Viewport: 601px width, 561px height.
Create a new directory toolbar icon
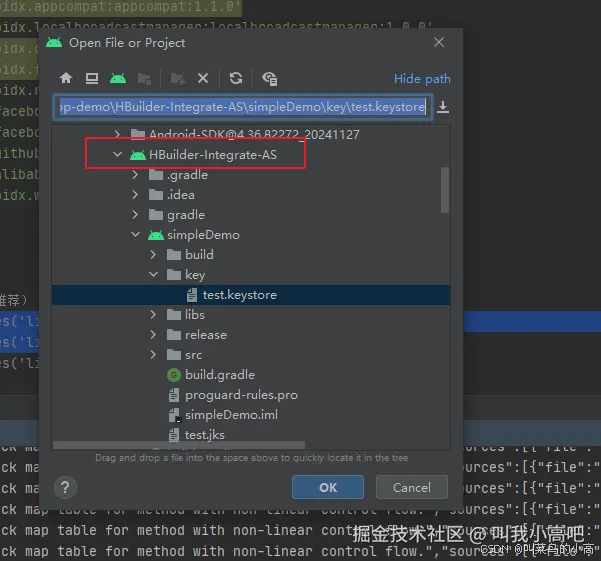(177, 79)
